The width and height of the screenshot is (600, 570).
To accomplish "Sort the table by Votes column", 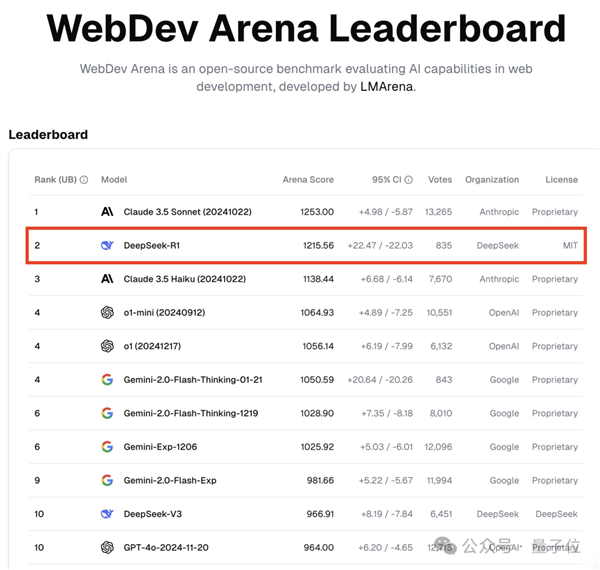I will [440, 180].
